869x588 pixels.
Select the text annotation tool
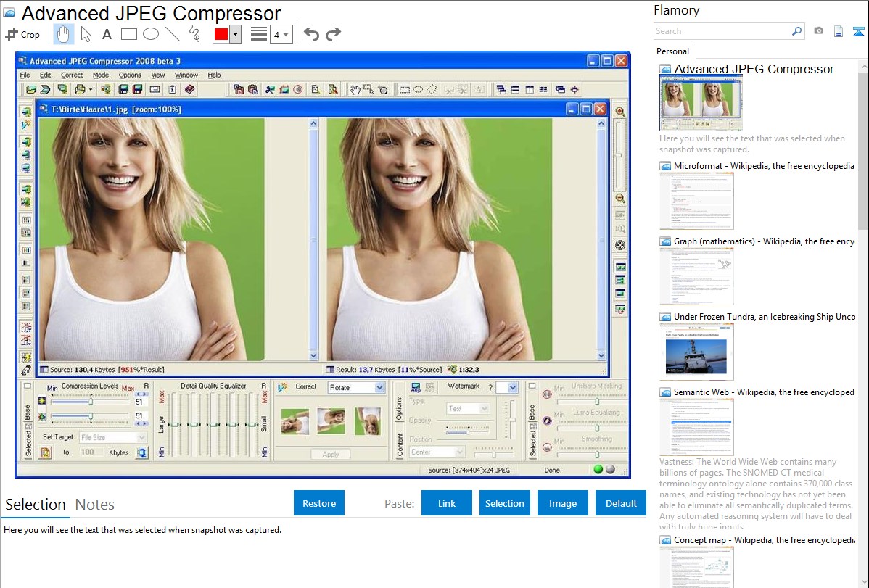tap(107, 34)
